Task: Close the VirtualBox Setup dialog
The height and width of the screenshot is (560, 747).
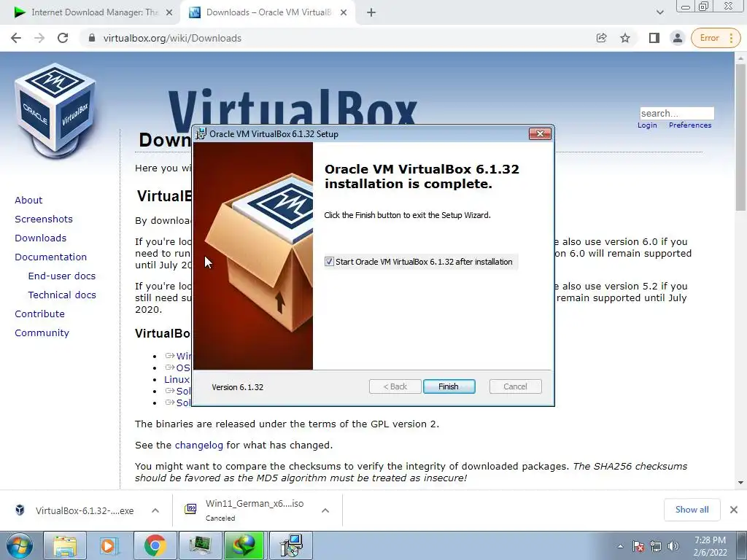Action: [540, 134]
